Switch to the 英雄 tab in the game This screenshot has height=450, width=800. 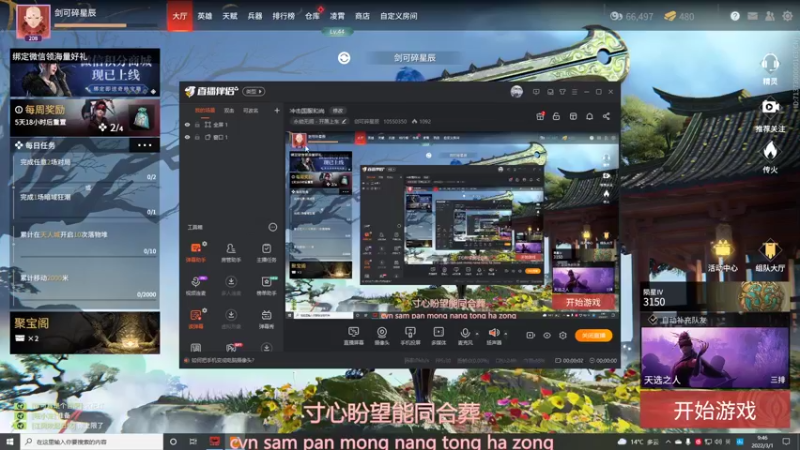pyautogui.click(x=205, y=16)
